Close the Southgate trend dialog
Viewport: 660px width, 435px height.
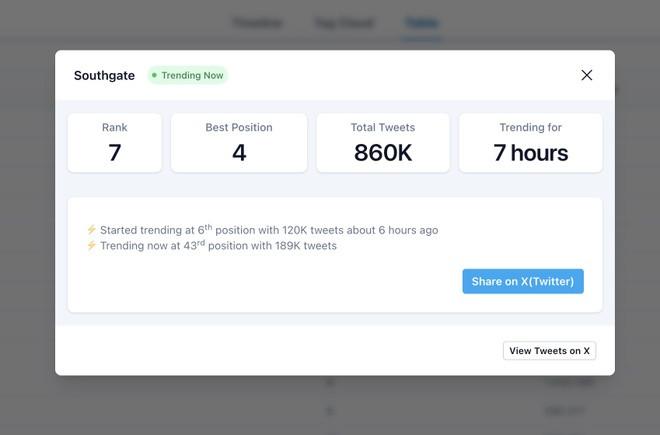pyautogui.click(x=586, y=75)
